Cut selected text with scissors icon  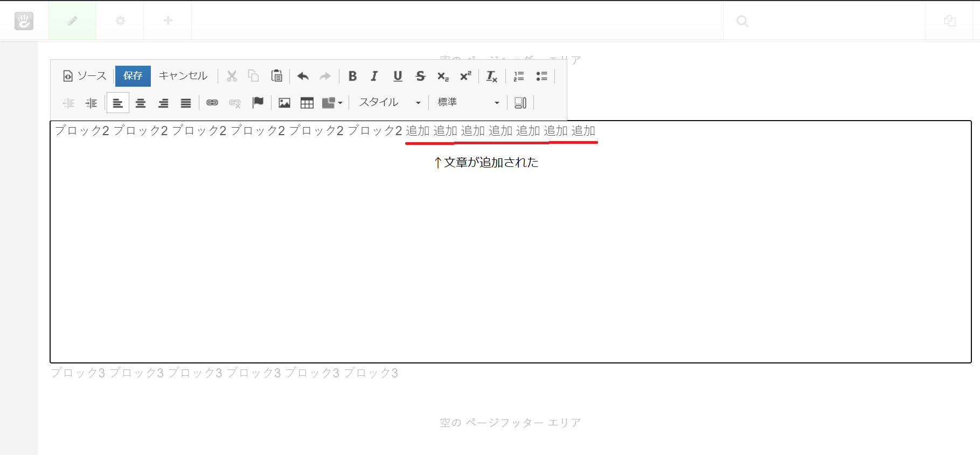[232, 76]
